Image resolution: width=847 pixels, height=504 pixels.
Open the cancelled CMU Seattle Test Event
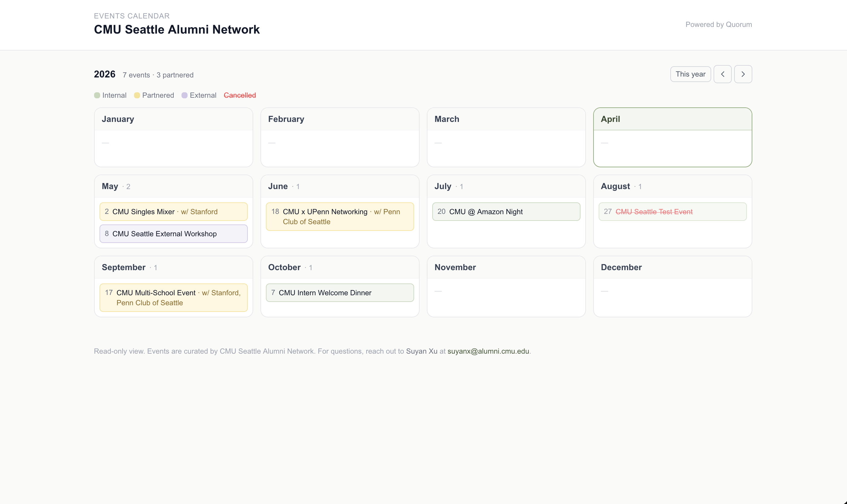point(672,211)
